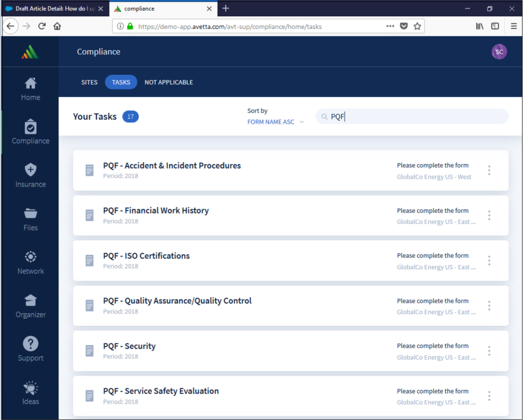Click the Network sidebar icon
Viewport: 525px width, 420px height.
point(30,261)
